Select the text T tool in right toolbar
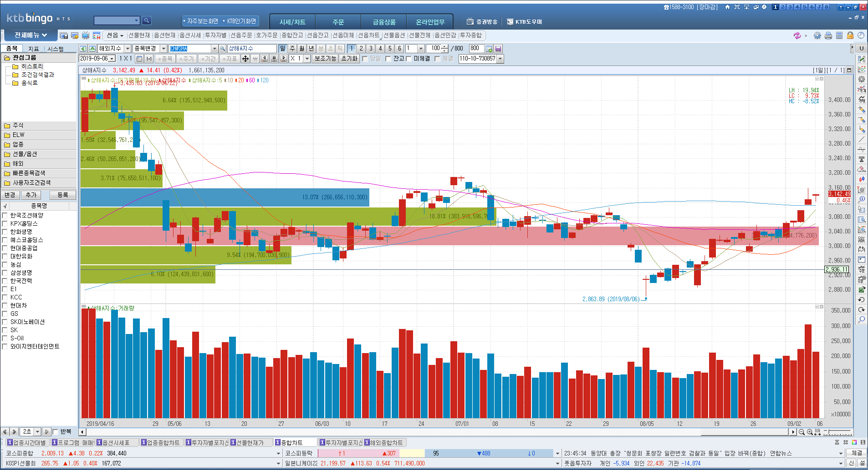The image size is (868, 470). (862, 159)
